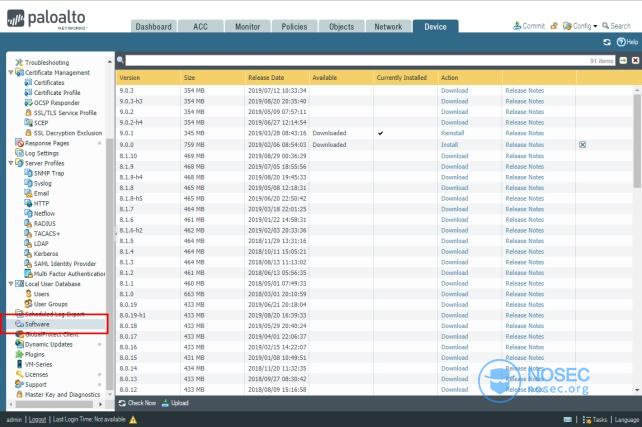Viewport: 642px width, 427px height.
Task: Open Language in status bar
Action: pyautogui.click(x=626, y=420)
